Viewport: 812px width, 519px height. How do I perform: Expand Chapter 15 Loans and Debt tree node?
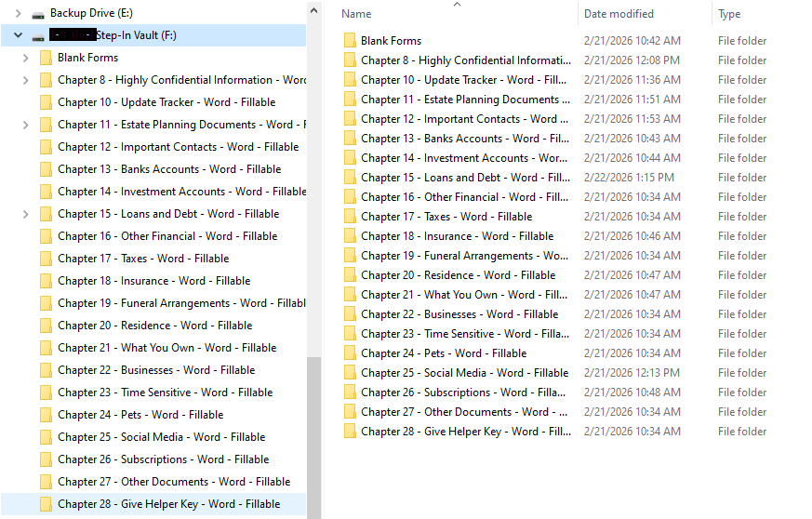pyautogui.click(x=25, y=213)
